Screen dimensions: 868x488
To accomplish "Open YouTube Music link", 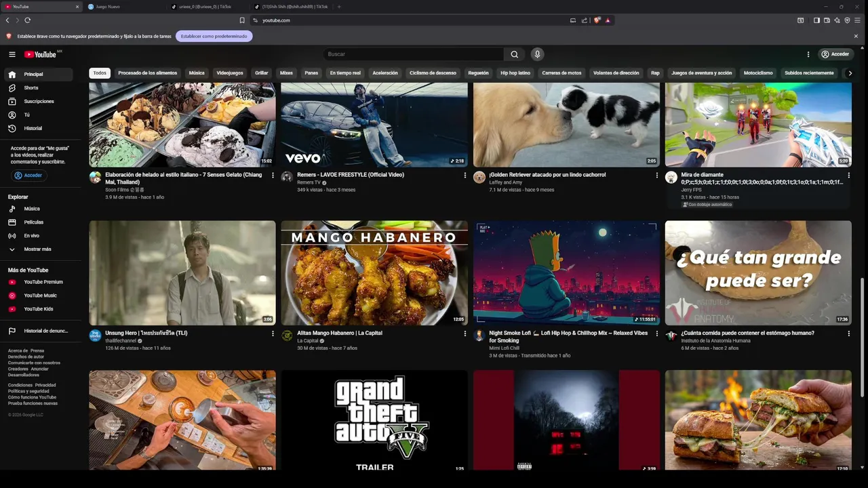I will pos(39,296).
